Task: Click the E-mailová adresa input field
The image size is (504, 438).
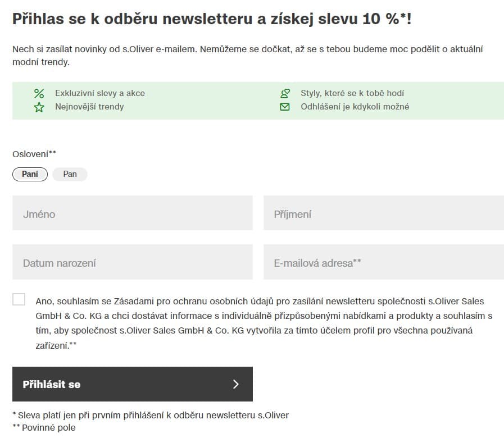Action: pos(384,262)
